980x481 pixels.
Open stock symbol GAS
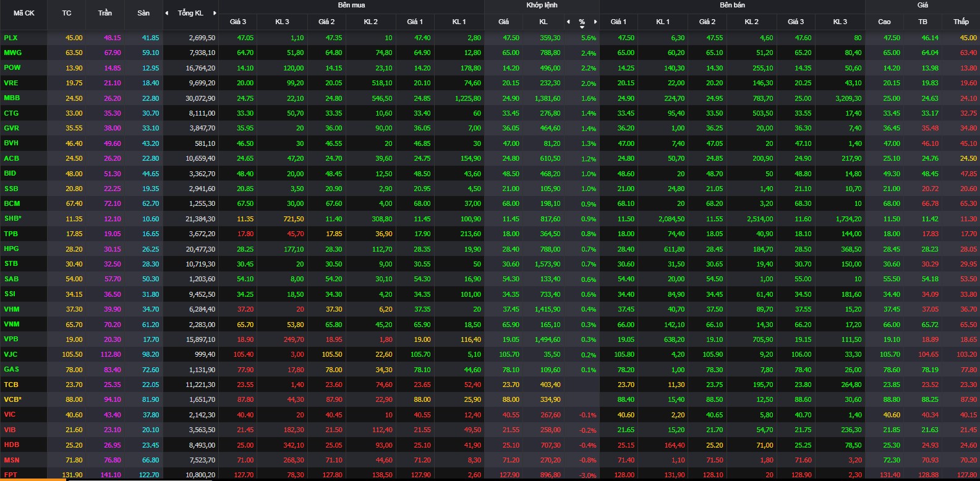coord(11,369)
